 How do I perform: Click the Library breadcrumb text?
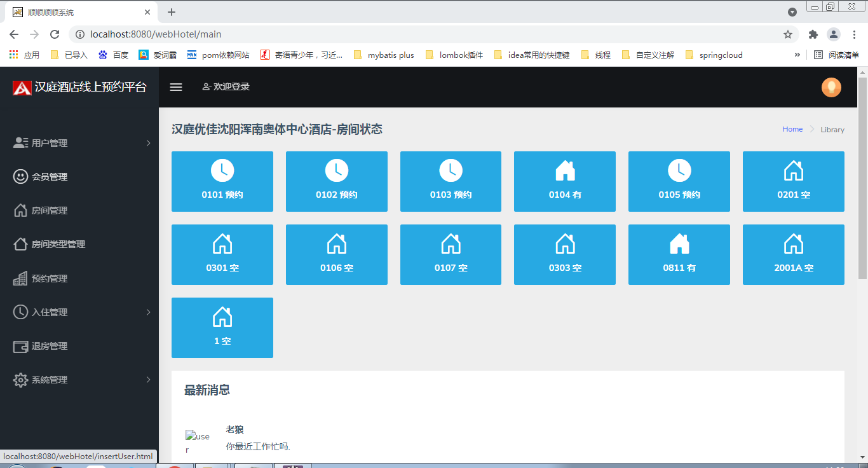(x=832, y=130)
